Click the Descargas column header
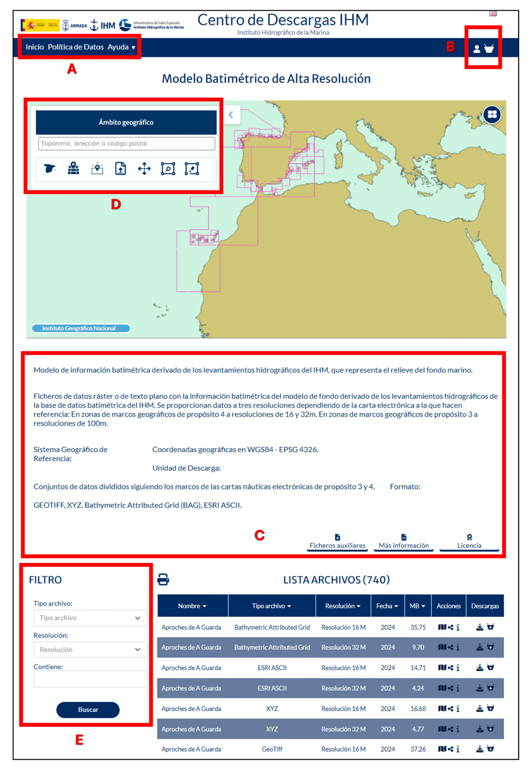Viewport: 532px width, 771px height. 485,606
